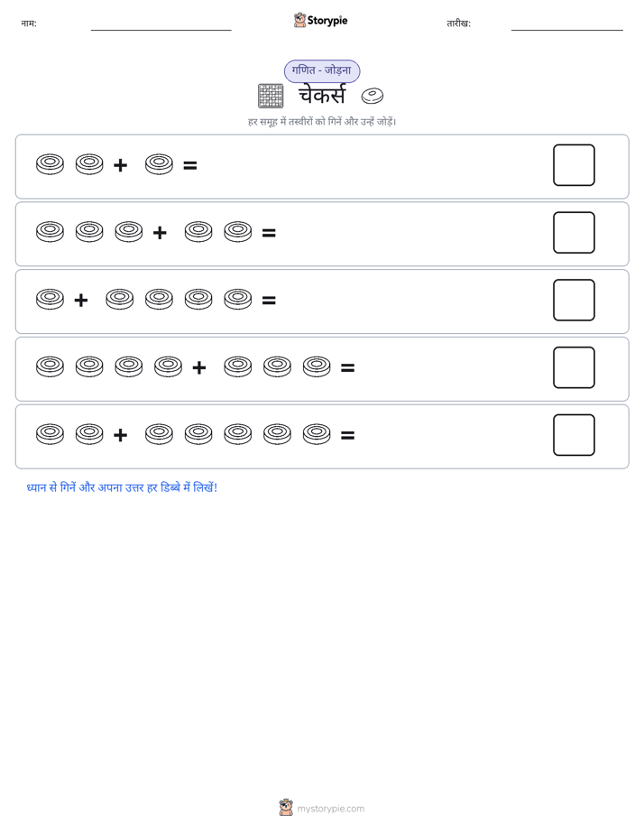
Task: Click the equals sign in row four
Action: click(x=347, y=367)
